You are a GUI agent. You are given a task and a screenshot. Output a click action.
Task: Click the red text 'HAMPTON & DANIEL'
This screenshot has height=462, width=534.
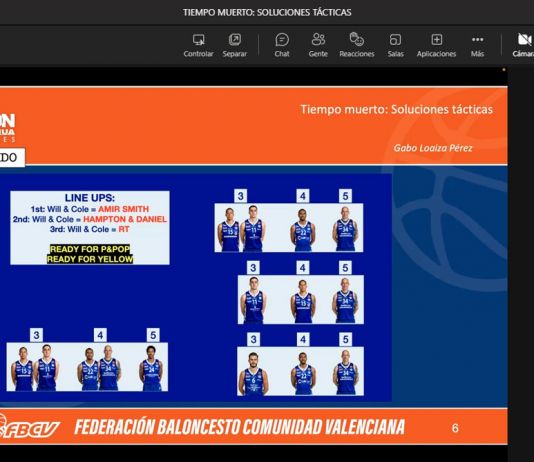(125, 219)
